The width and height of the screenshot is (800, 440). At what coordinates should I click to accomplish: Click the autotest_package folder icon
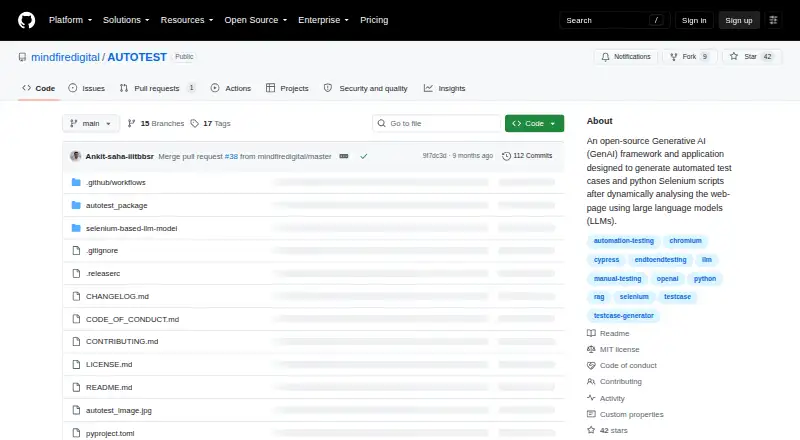tap(76, 205)
